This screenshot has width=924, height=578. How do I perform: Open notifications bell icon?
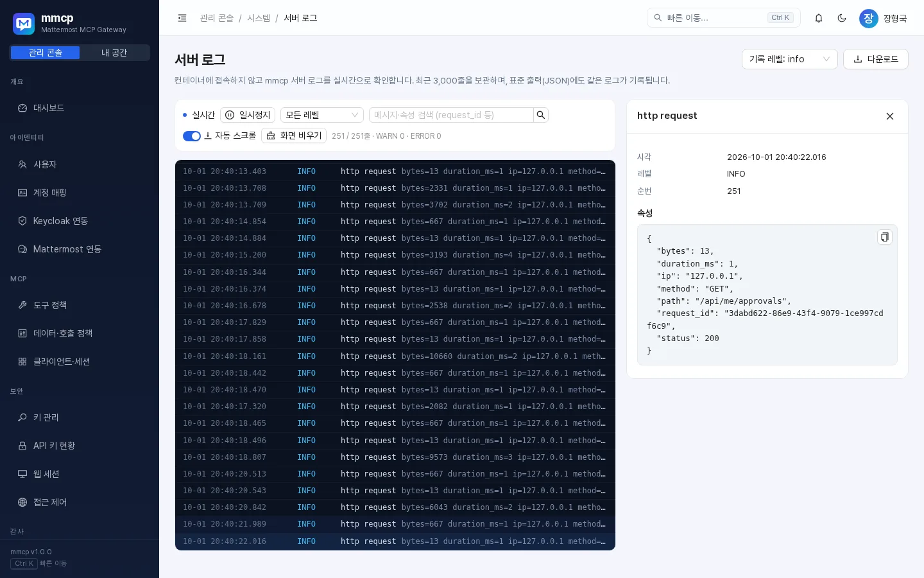pos(819,18)
